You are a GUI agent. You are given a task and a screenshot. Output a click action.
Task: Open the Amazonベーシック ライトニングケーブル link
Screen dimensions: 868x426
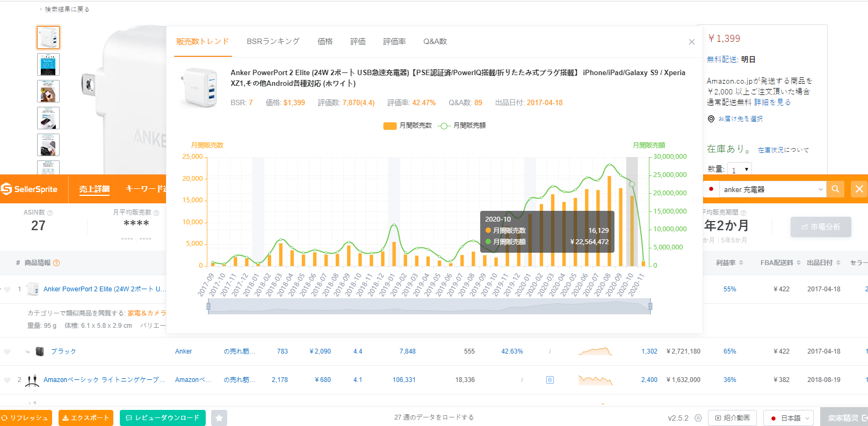click(x=105, y=380)
